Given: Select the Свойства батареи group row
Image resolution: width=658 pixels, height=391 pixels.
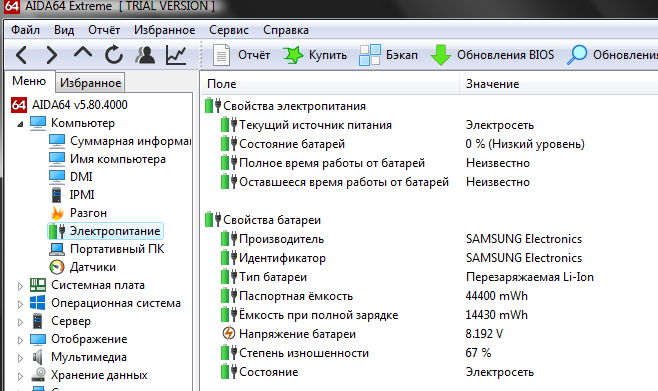Looking at the screenshot, I should (263, 220).
